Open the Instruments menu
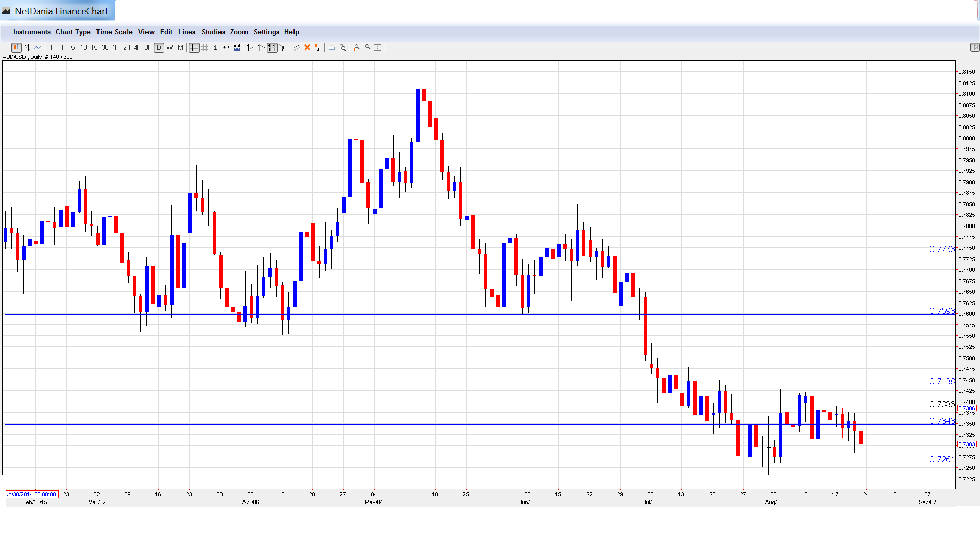 (x=32, y=32)
